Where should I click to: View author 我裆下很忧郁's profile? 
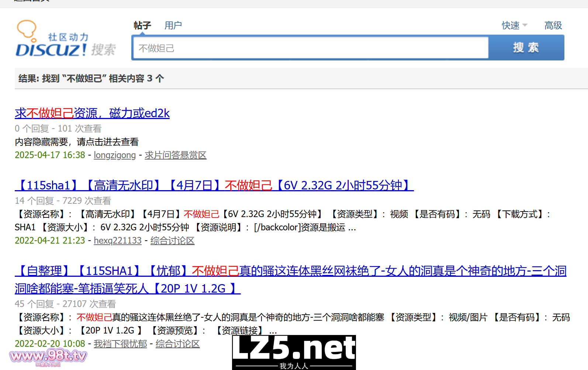click(120, 344)
